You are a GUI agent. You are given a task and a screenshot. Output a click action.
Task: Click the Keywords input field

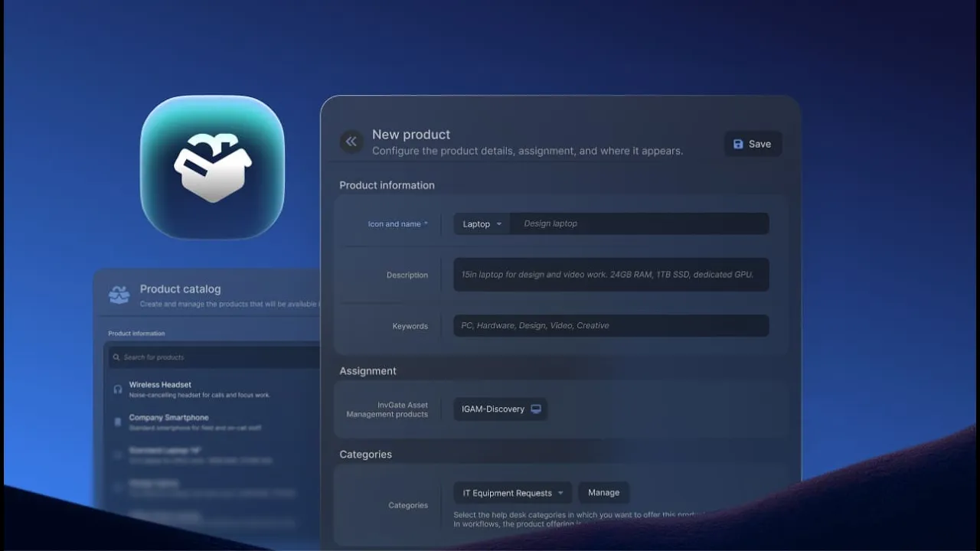(x=611, y=325)
